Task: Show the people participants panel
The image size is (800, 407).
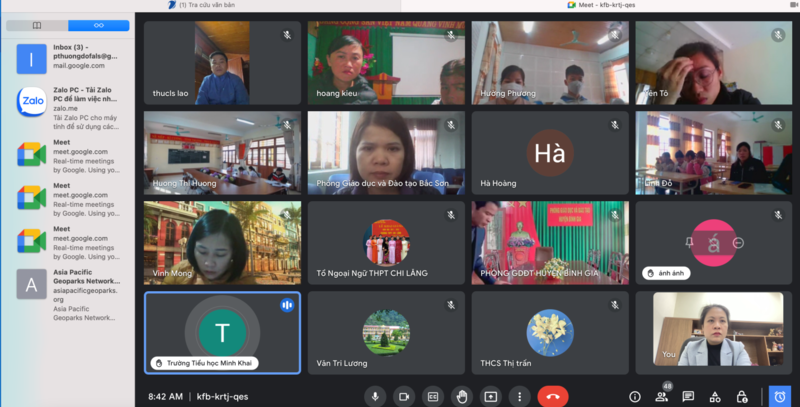Action: tap(662, 396)
